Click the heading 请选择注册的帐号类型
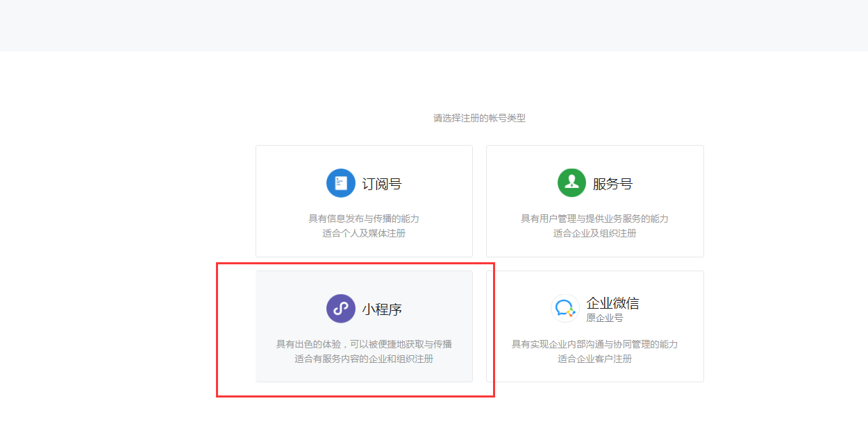The width and height of the screenshot is (868, 444). pyautogui.click(x=479, y=118)
